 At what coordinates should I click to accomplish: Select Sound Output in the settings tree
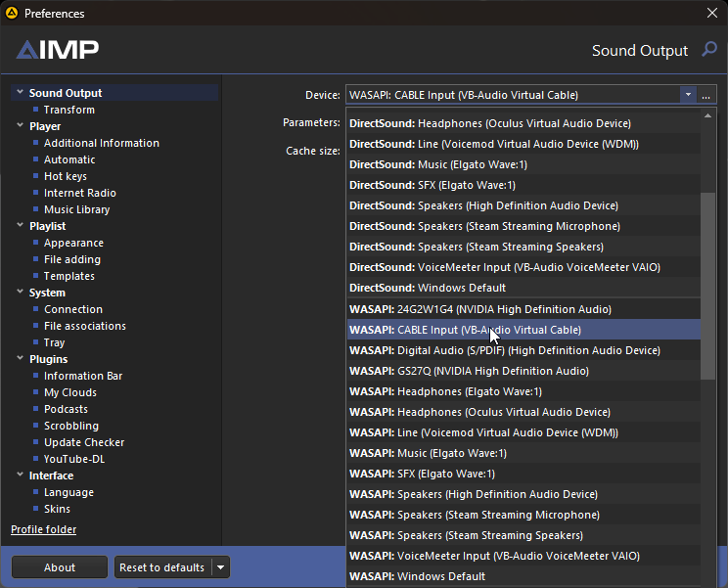click(x=66, y=93)
